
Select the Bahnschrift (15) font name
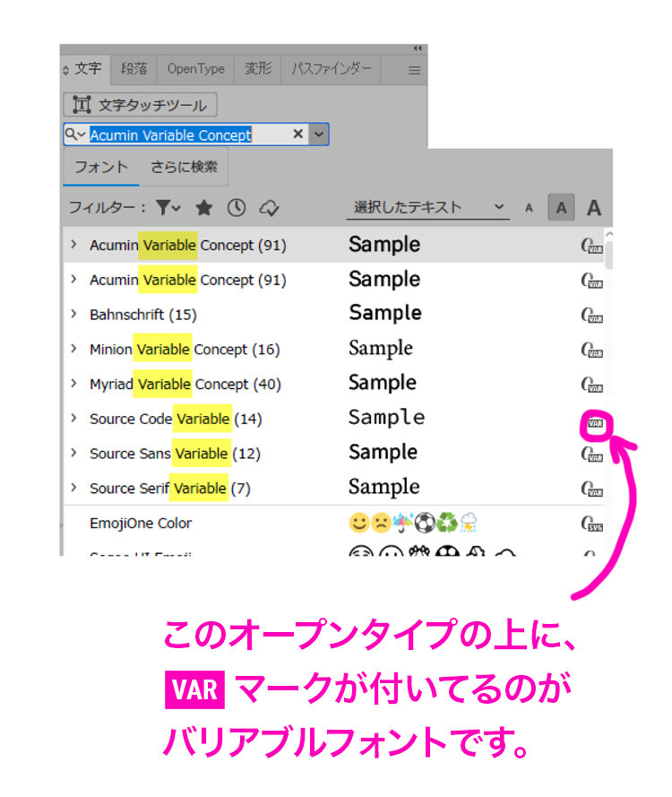[143, 315]
